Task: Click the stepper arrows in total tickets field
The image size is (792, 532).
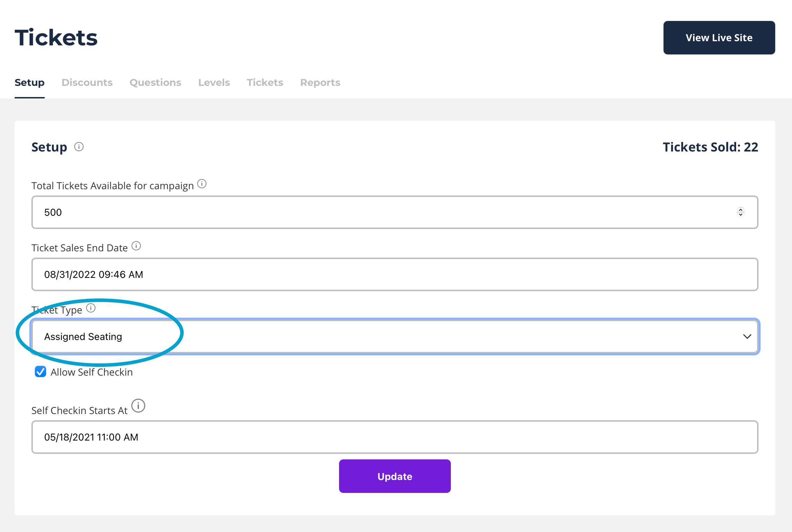Action: pos(740,212)
